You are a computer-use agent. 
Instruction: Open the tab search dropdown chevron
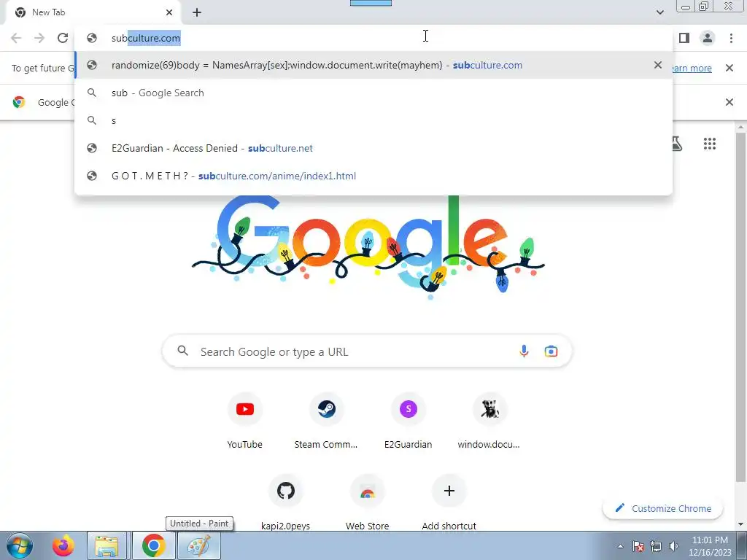[659, 12]
